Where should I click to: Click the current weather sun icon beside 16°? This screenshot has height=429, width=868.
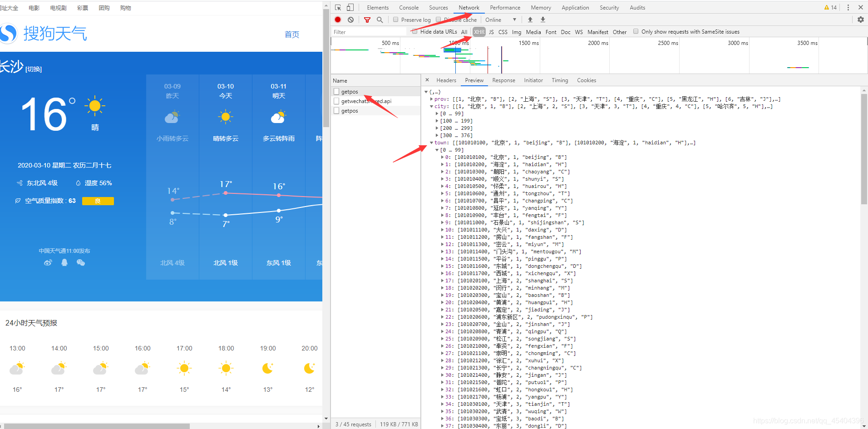(x=95, y=106)
